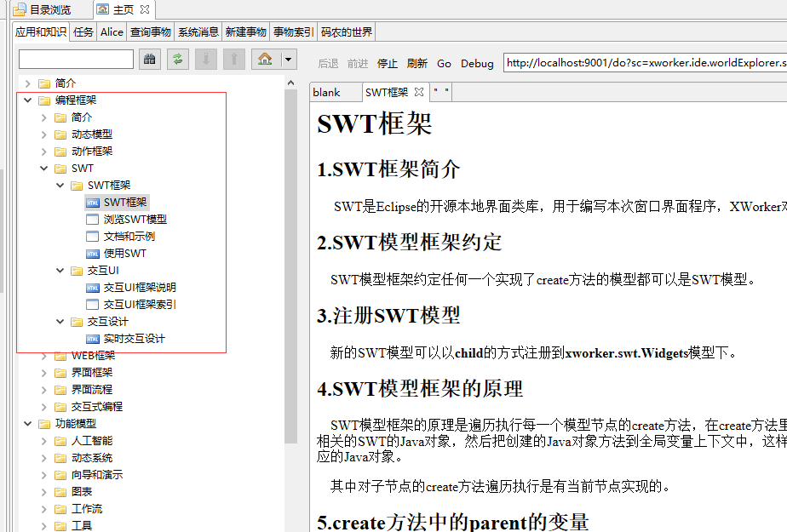
Task: Open the 应用和知识 tab
Action: 41,32
